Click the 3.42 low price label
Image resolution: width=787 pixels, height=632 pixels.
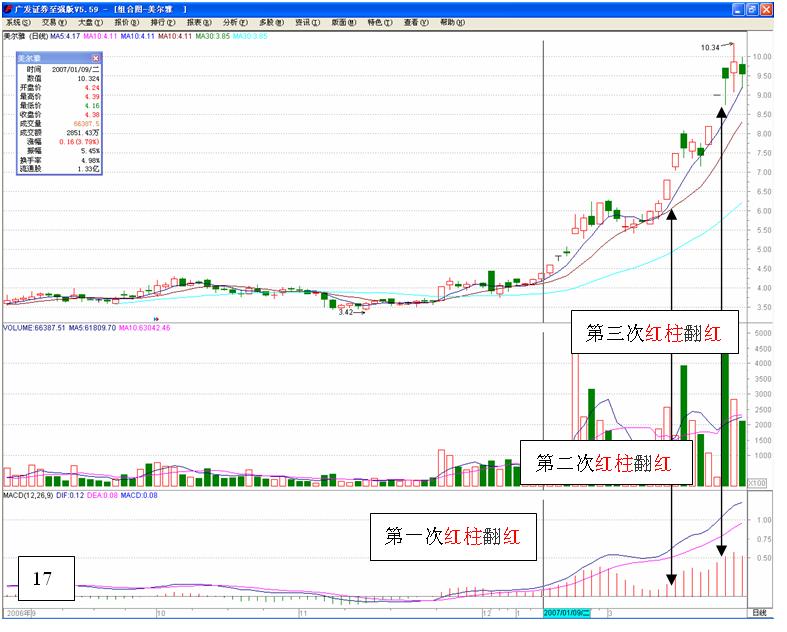347,313
